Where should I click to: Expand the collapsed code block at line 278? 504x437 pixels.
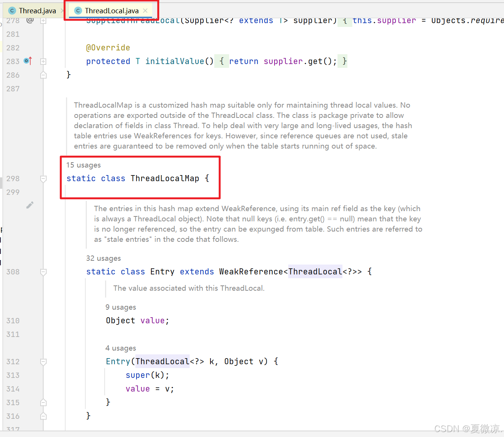tap(43, 20)
